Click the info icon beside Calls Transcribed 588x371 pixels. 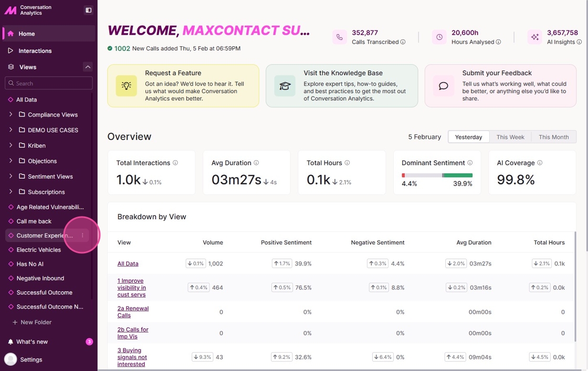point(403,42)
